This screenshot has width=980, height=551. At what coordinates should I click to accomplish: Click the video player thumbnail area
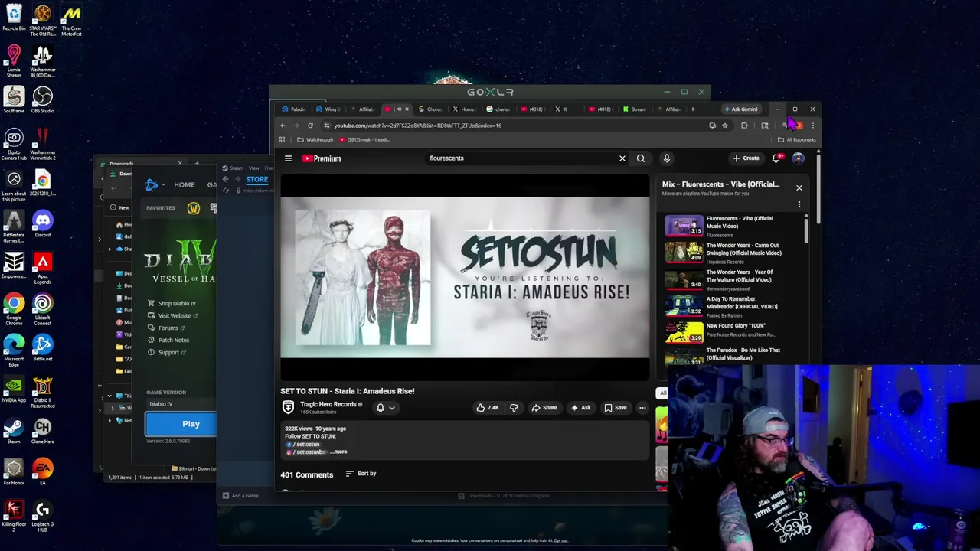pos(465,278)
